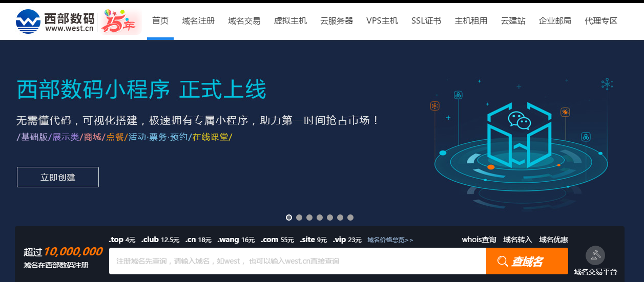Open the 企业邮局 menu item
The height and width of the screenshot is (282, 644).
(x=555, y=21)
